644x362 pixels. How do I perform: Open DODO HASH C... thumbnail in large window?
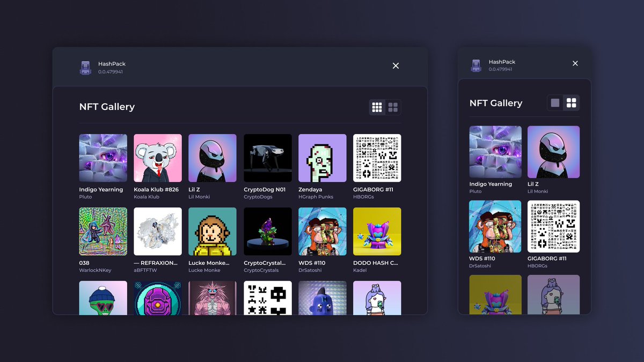point(377,231)
